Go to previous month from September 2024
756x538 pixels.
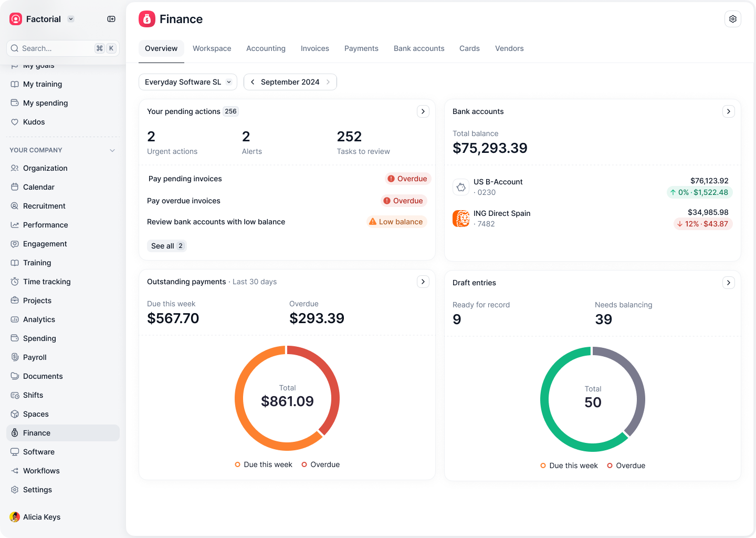click(253, 82)
